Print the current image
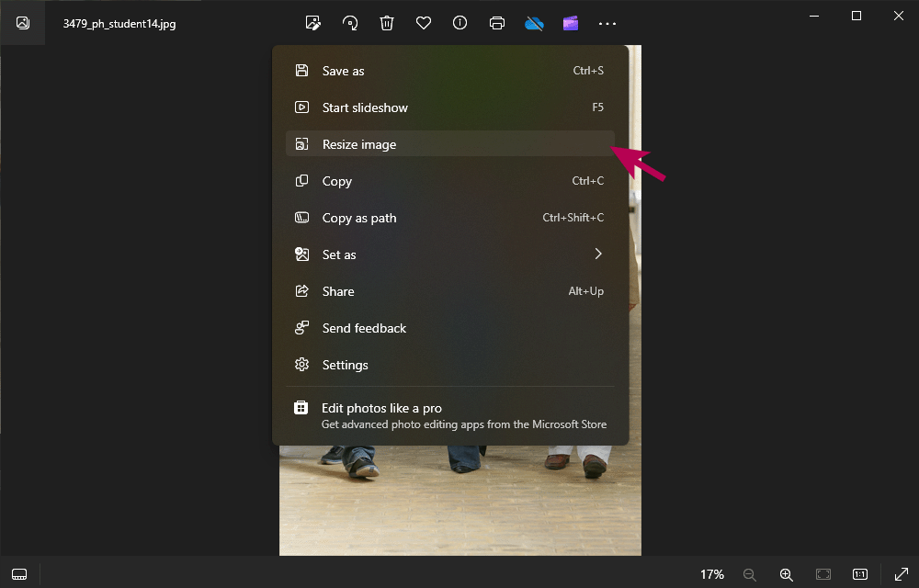The width and height of the screenshot is (919, 588). pos(497,23)
